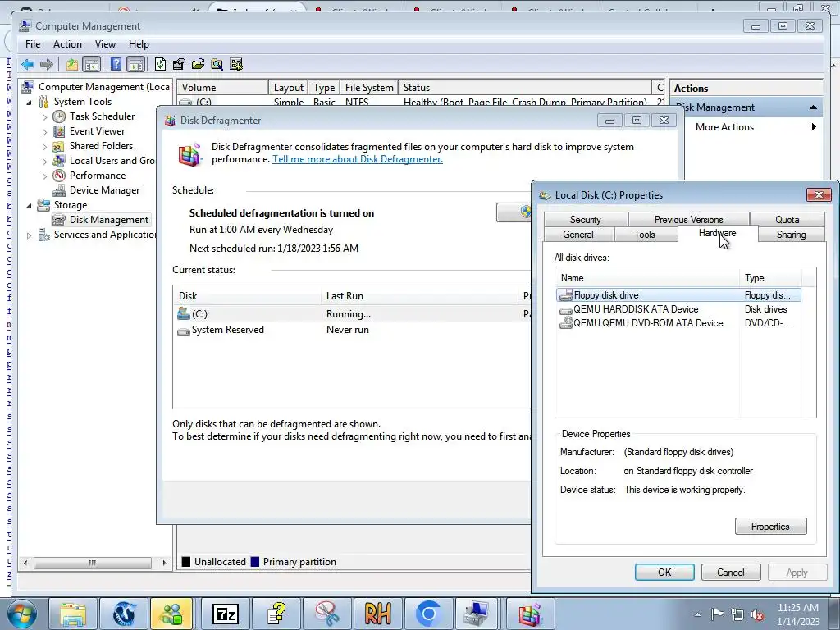The height and width of the screenshot is (630, 840).
Task: Open the Snipping Tool scissors taskbar icon
Action: pyautogui.click(x=326, y=614)
